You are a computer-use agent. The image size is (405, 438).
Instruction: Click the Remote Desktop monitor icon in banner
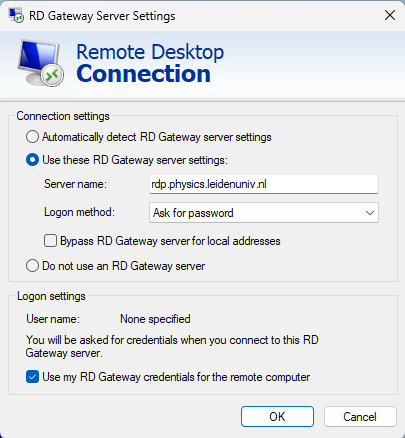[41, 63]
